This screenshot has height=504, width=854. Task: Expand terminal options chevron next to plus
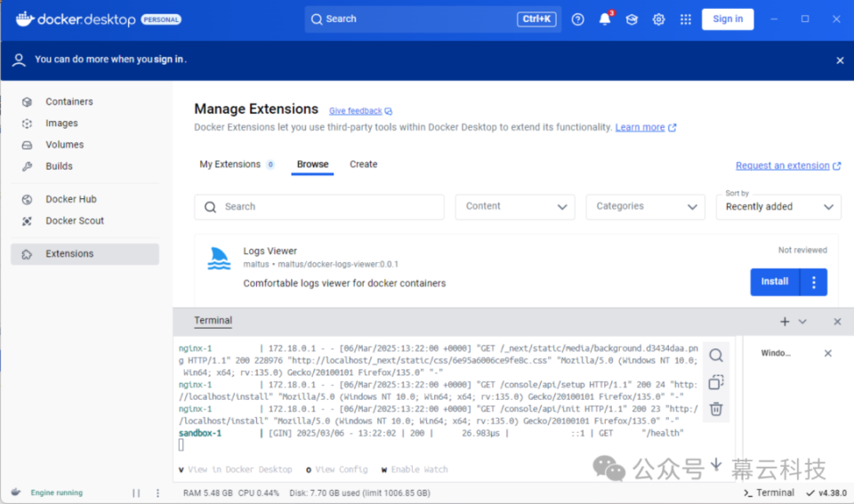pyautogui.click(x=802, y=322)
